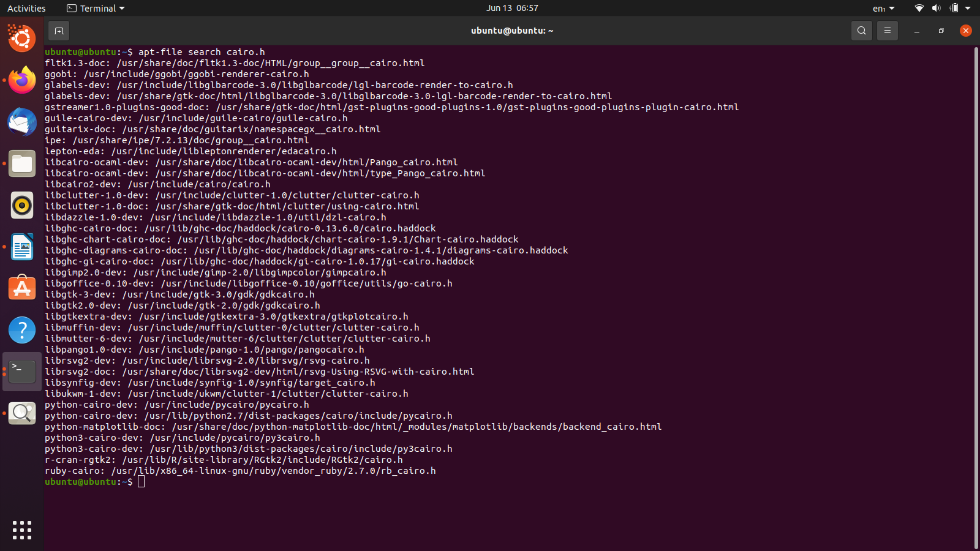Click the volume speaker icon
This screenshot has width=980, height=551.
pyautogui.click(x=936, y=9)
